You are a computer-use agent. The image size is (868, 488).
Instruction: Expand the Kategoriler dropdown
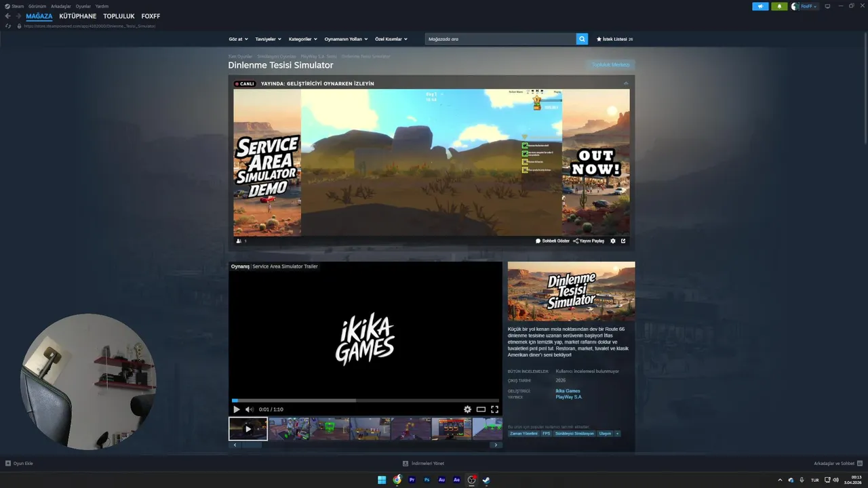(x=302, y=39)
